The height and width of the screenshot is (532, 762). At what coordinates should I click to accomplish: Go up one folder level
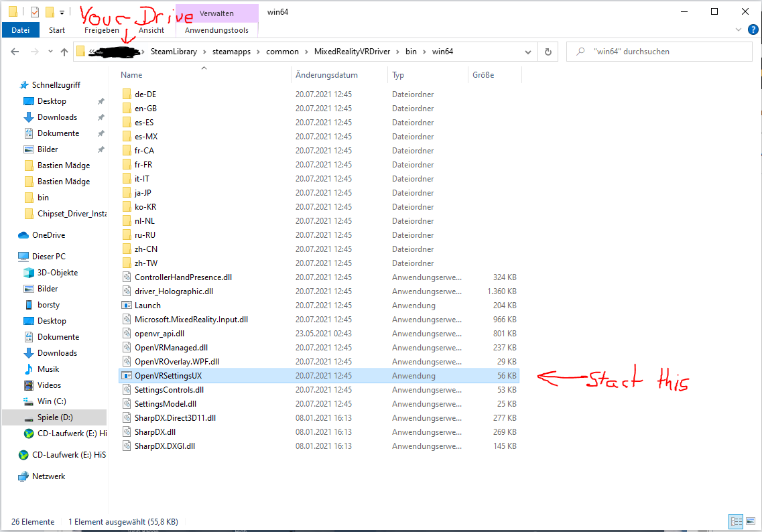(x=64, y=52)
